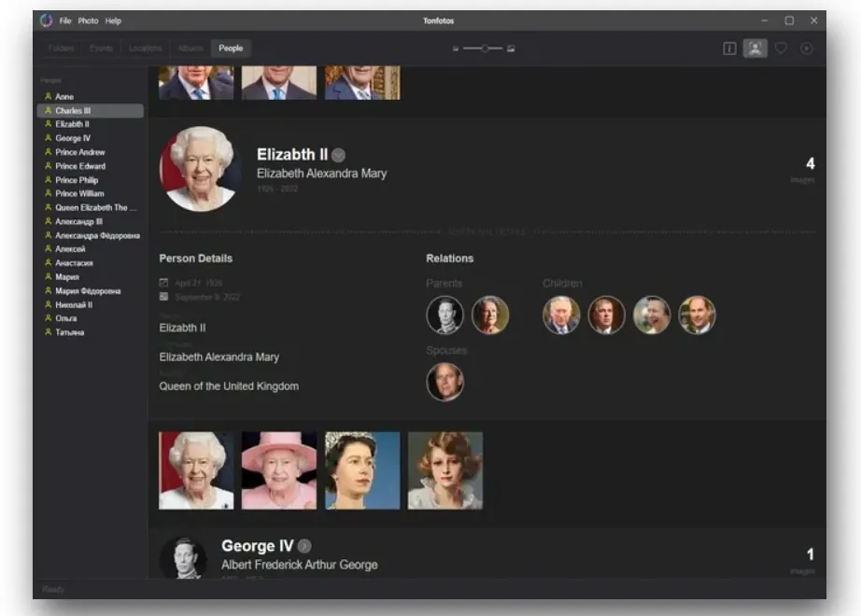This screenshot has width=861, height=616.
Task: Click the large thumbnail size icon
Action: (x=511, y=49)
